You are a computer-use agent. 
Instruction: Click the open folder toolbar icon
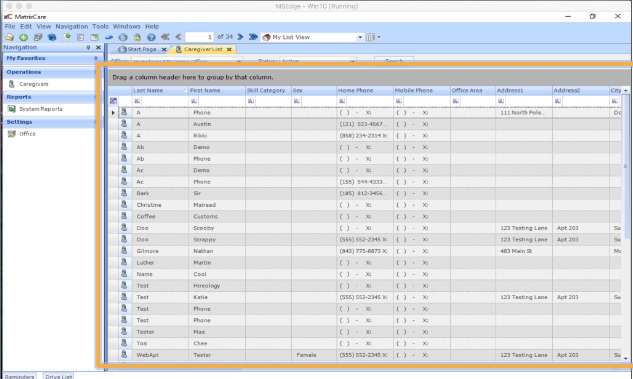click(9, 37)
